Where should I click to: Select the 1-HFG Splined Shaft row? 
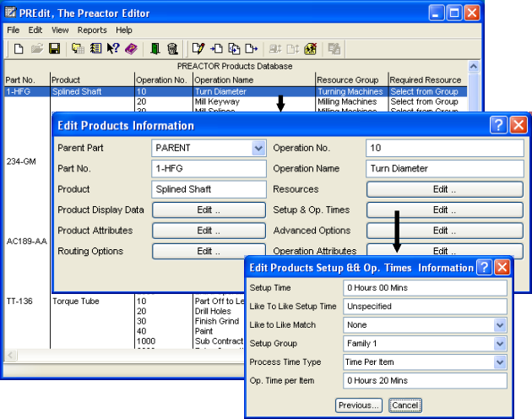coord(236,92)
